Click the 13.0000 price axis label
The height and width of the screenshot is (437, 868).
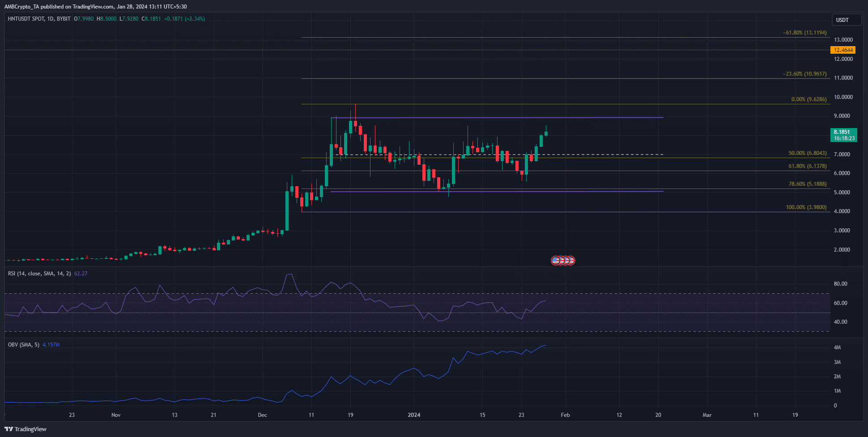point(843,40)
